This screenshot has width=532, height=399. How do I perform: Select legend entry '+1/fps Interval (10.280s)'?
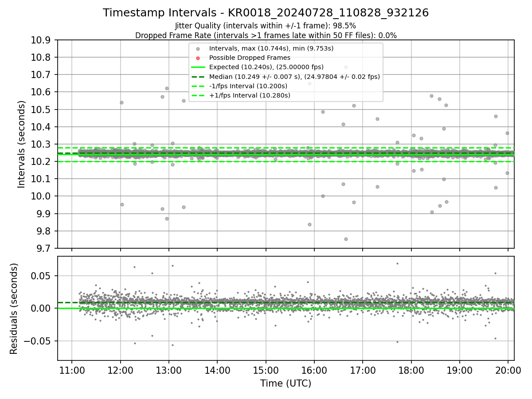point(250,95)
